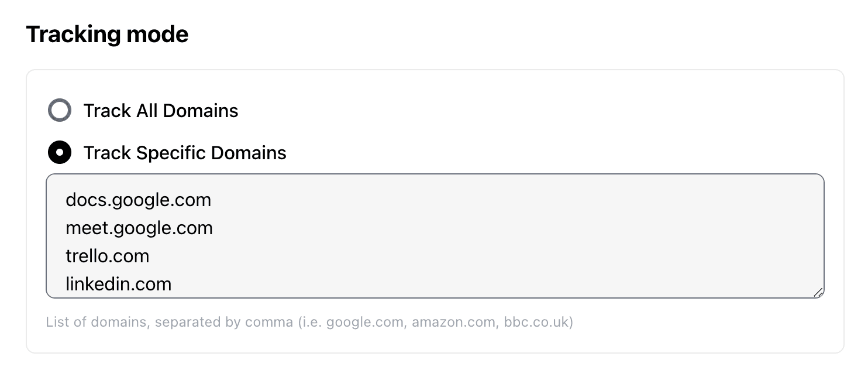Click "separated by comma" in helper text
The image size is (868, 370).
(x=224, y=322)
